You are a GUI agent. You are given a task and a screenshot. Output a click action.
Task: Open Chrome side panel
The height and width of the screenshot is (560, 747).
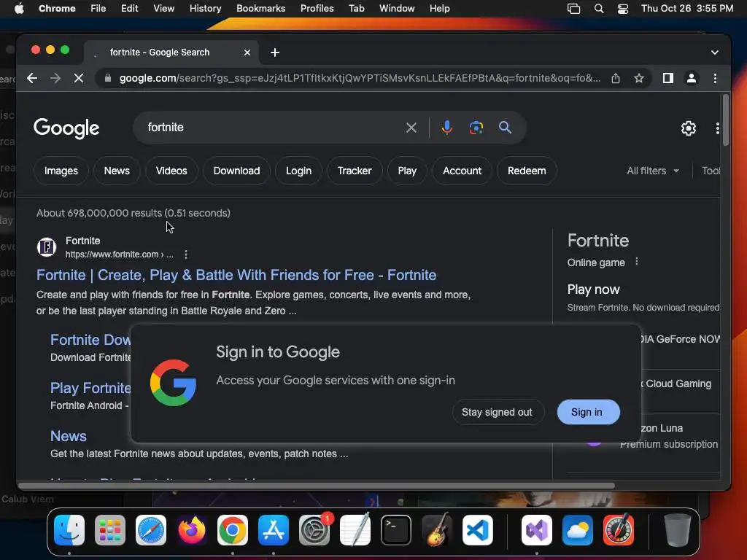(x=668, y=78)
